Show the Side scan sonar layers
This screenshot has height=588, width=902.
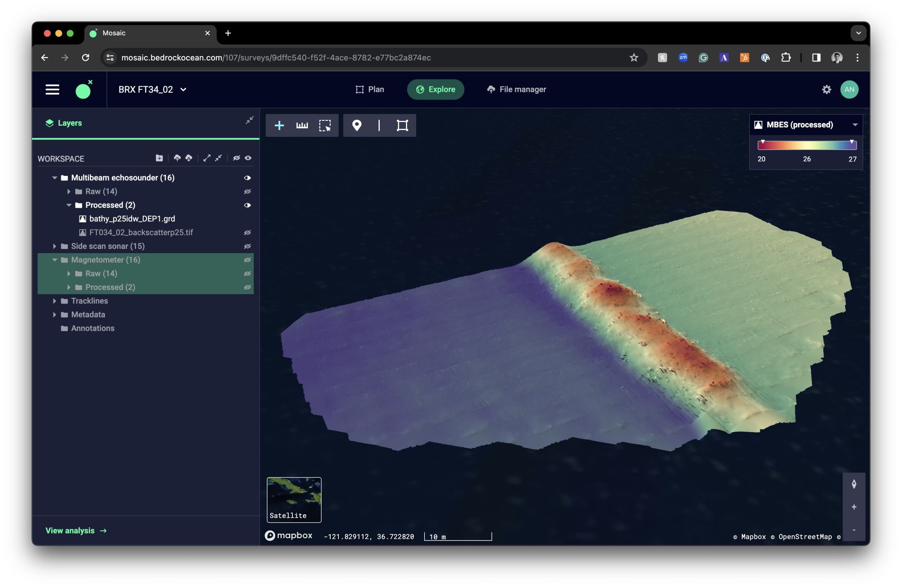pos(247,246)
